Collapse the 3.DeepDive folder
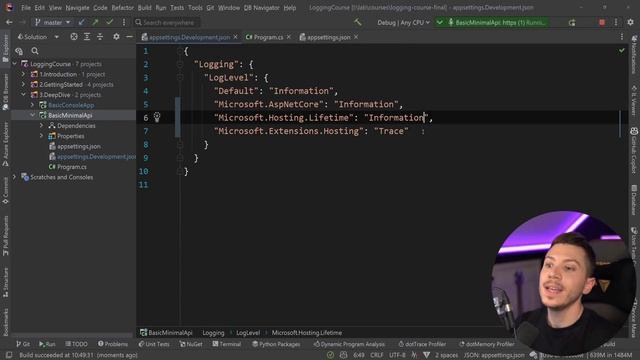 (x=23, y=94)
